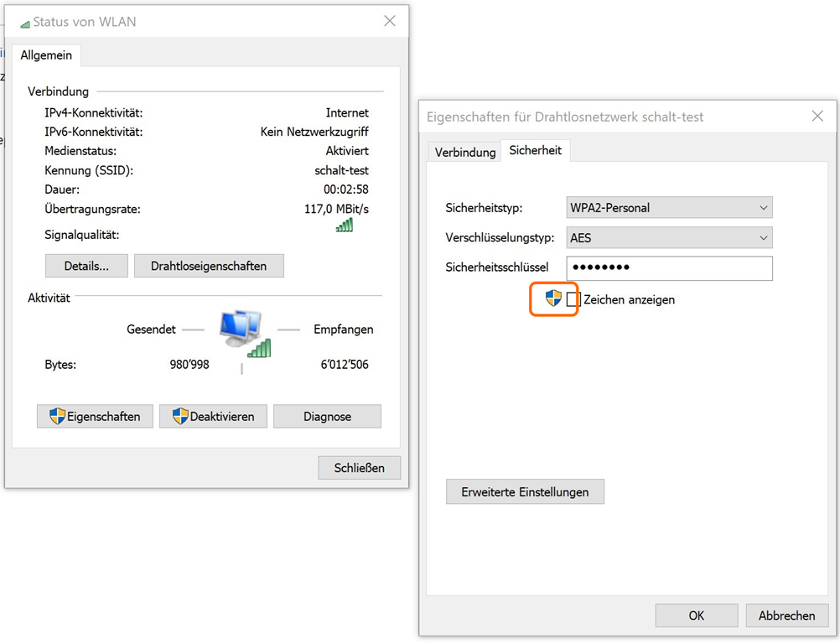Cancel with the Abbrechen button
The width and height of the screenshot is (840, 644).
click(x=786, y=615)
